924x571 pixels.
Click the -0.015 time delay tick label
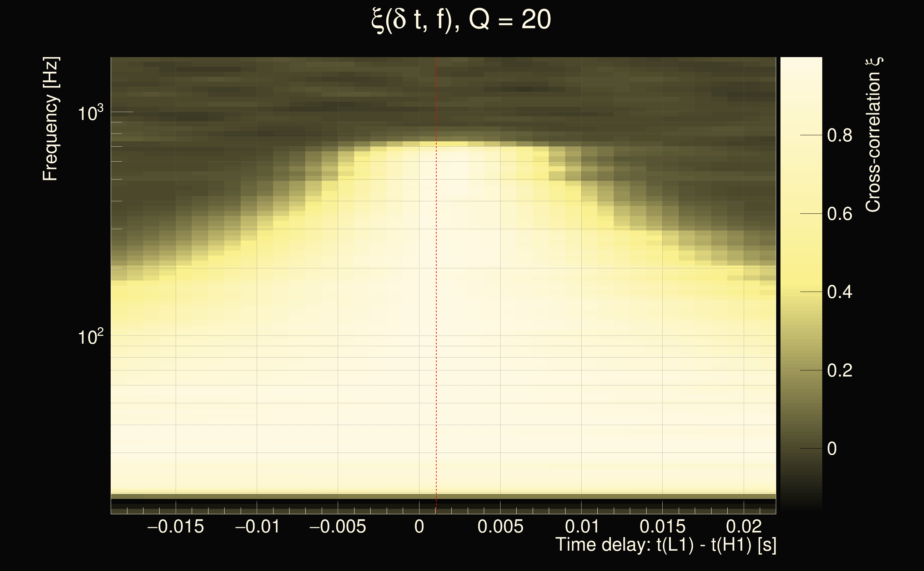point(175,526)
